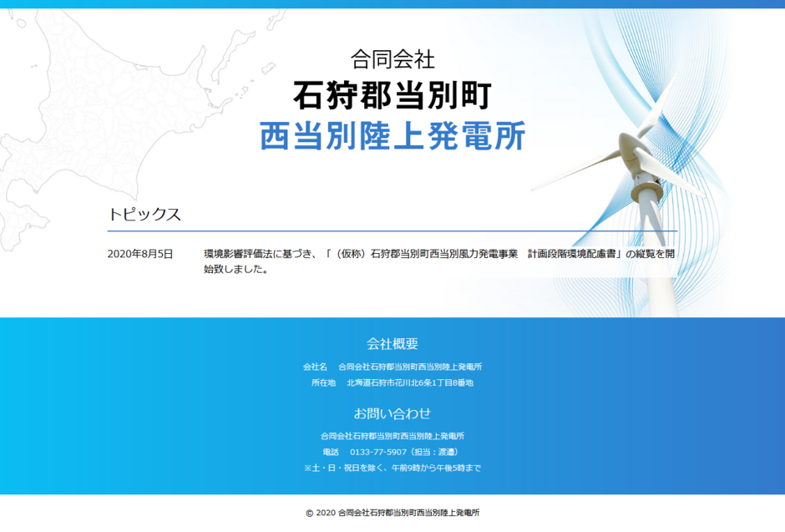The image size is (785, 532).
Task: Click the blue 西当別陸上発電所 title
Action: point(392,135)
